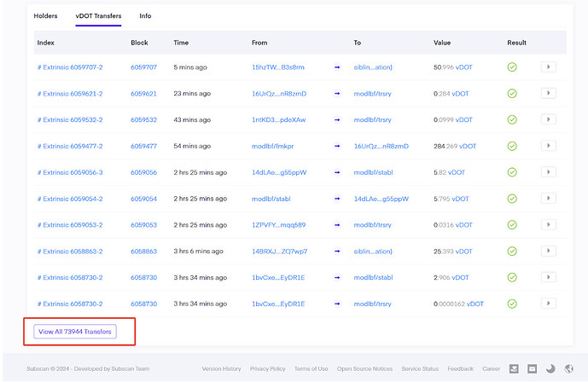Screen dimensions: 588x382
Task: Expand row details for Extrinsic 6059056-3
Action: pos(548,172)
